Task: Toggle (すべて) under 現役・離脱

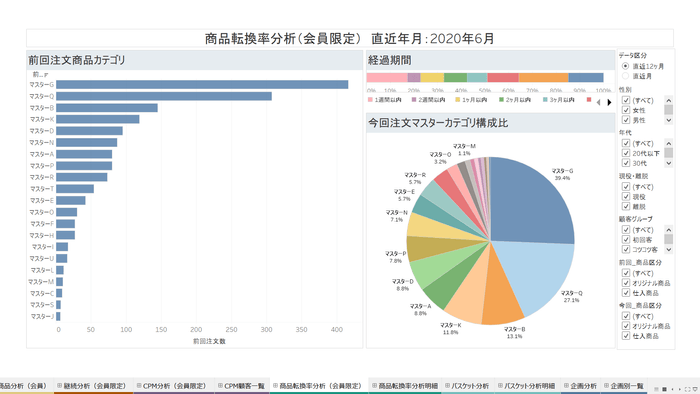Action: [626, 187]
